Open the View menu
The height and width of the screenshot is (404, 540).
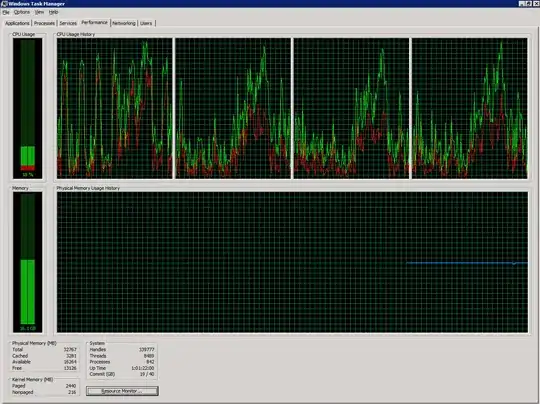(39, 12)
